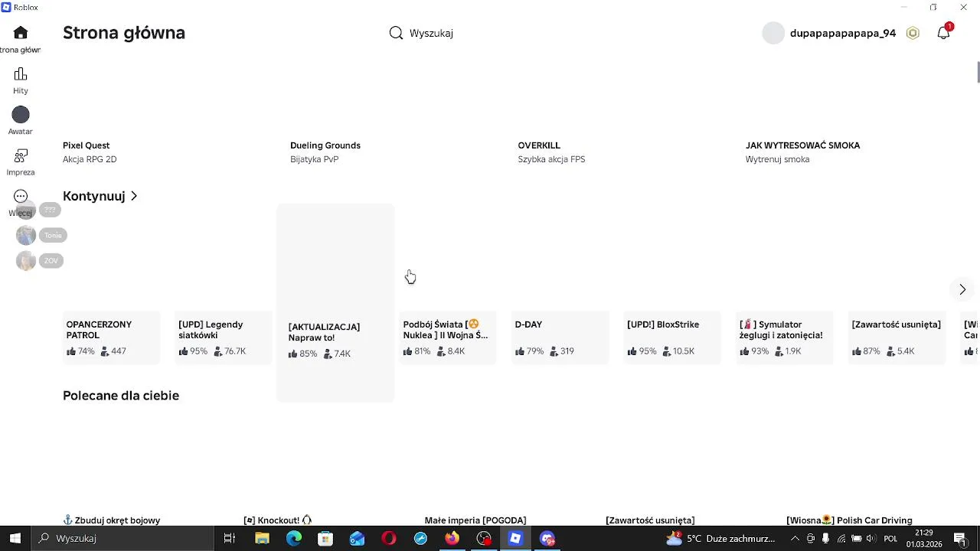Open the dupapapapapapa_94 profile name
980x551 pixels.
coord(843,33)
